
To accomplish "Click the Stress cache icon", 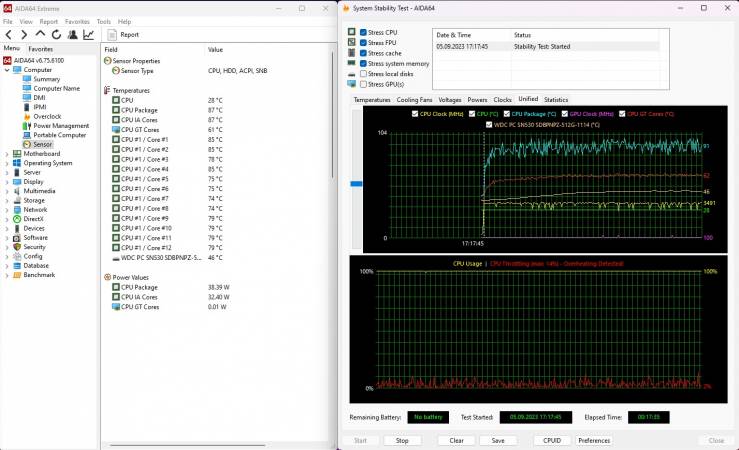I will (352, 53).
